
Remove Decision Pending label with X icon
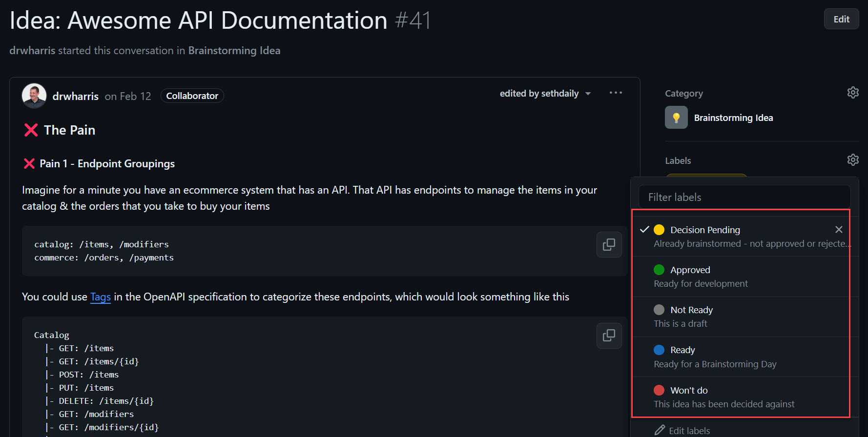[x=839, y=230]
